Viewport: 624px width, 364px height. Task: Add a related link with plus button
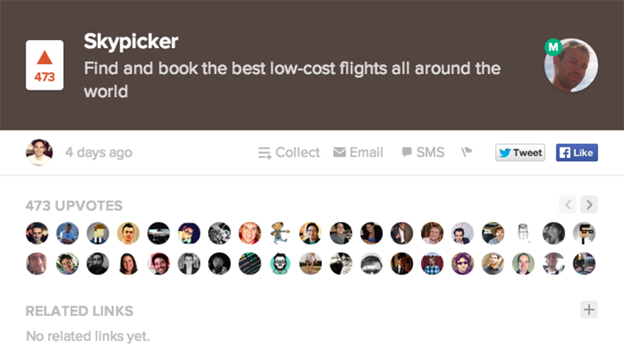point(589,309)
